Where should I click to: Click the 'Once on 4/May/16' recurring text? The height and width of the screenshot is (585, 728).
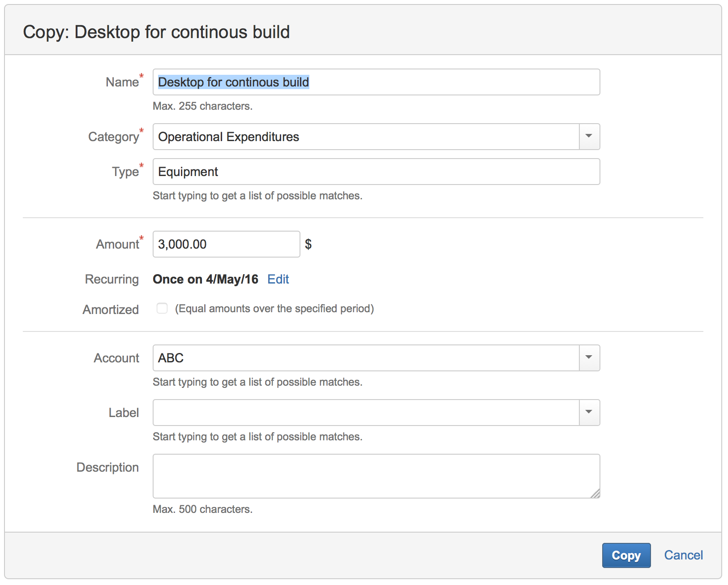coord(206,279)
